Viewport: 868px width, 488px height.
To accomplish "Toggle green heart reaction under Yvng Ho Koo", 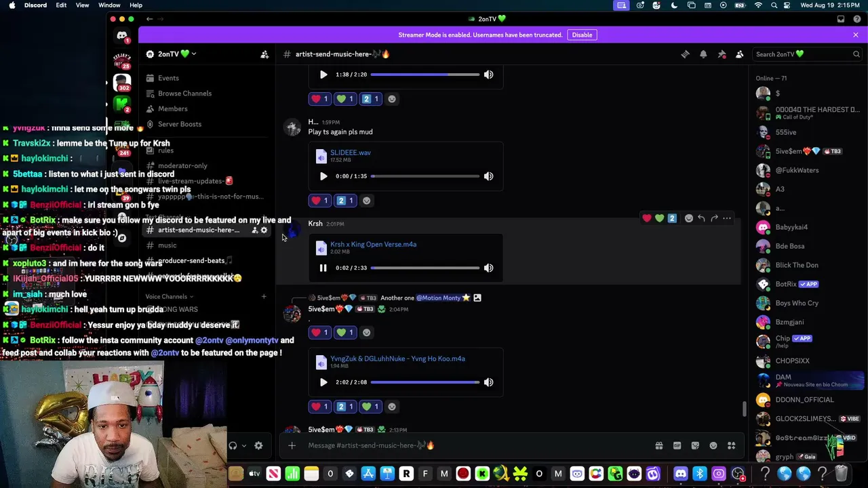I will pos(371,407).
